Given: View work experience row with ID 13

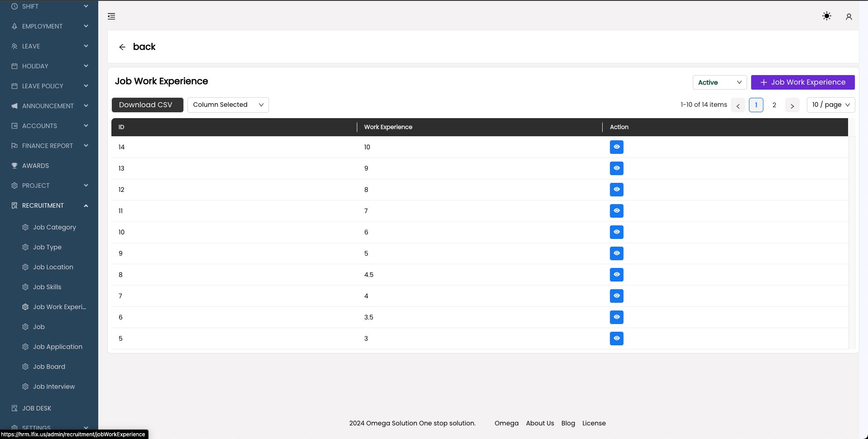Looking at the screenshot, I should pyautogui.click(x=616, y=168).
